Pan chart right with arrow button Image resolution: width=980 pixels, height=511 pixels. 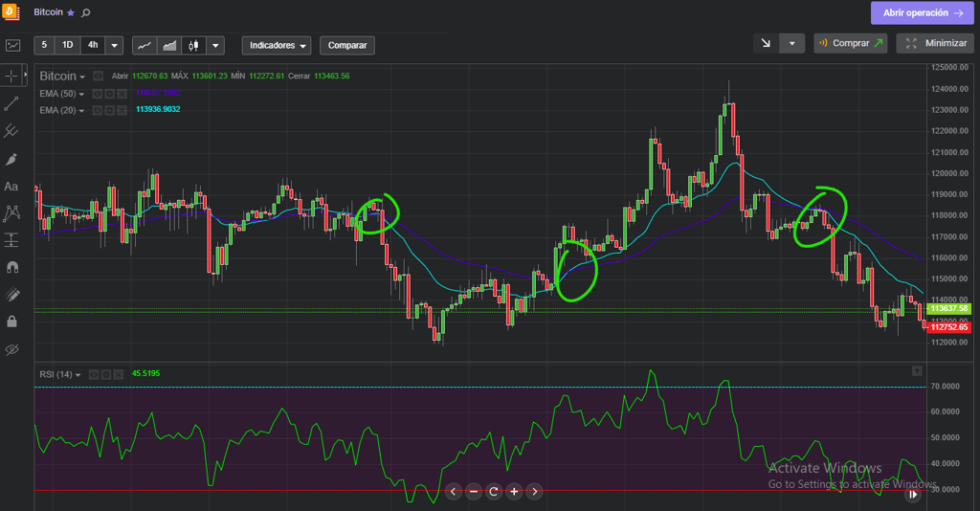click(534, 492)
